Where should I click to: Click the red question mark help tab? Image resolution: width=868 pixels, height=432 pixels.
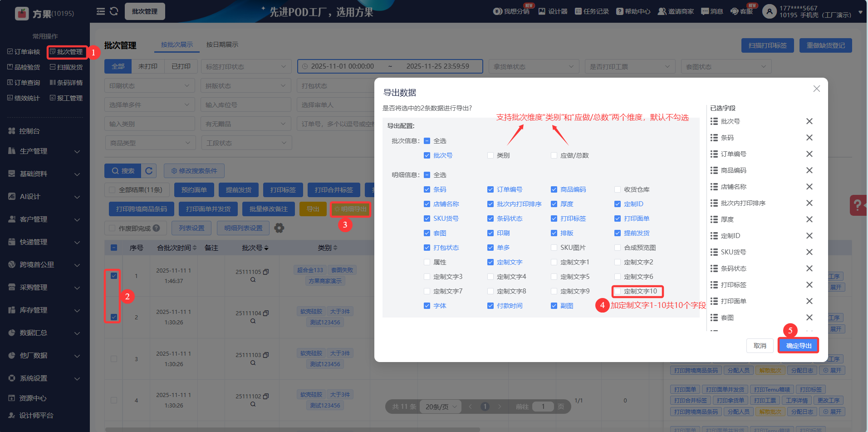click(x=858, y=205)
